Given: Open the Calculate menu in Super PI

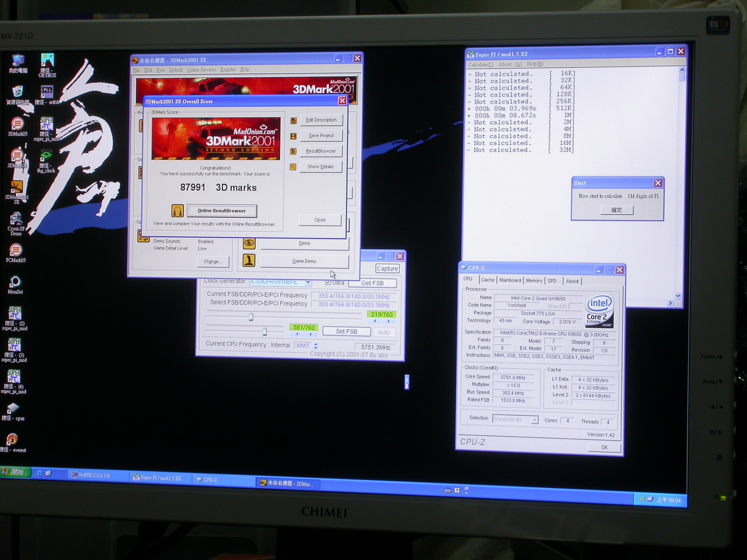Looking at the screenshot, I should [481, 65].
